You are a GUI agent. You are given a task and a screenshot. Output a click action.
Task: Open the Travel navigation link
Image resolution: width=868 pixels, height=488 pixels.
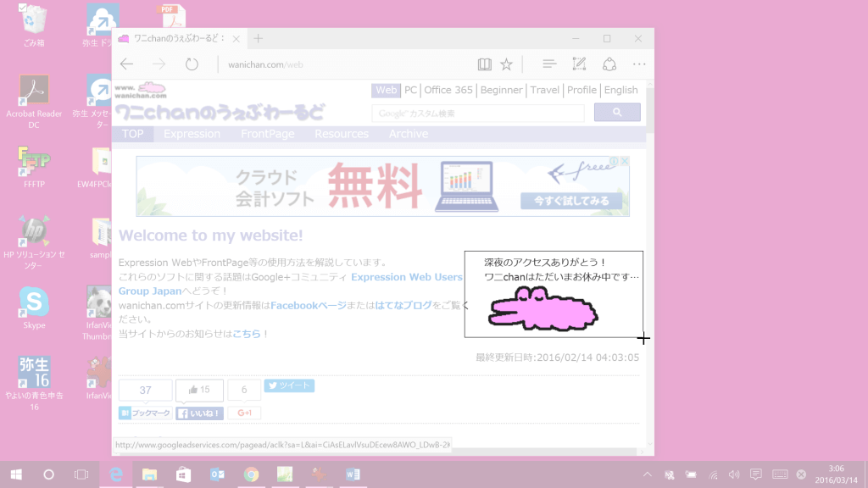[544, 90]
